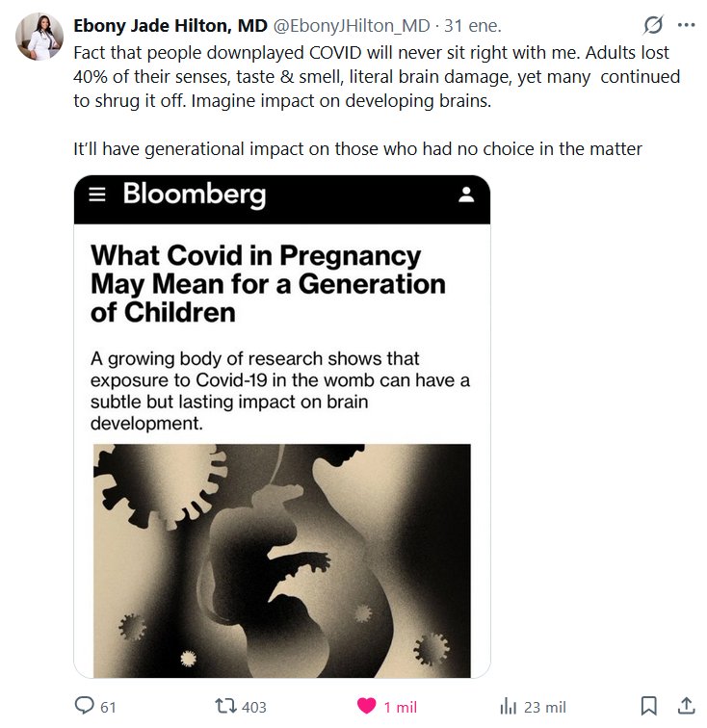Open the Bloomberg hamburger menu
Screen dimensions: 707x728
[x=96, y=195]
